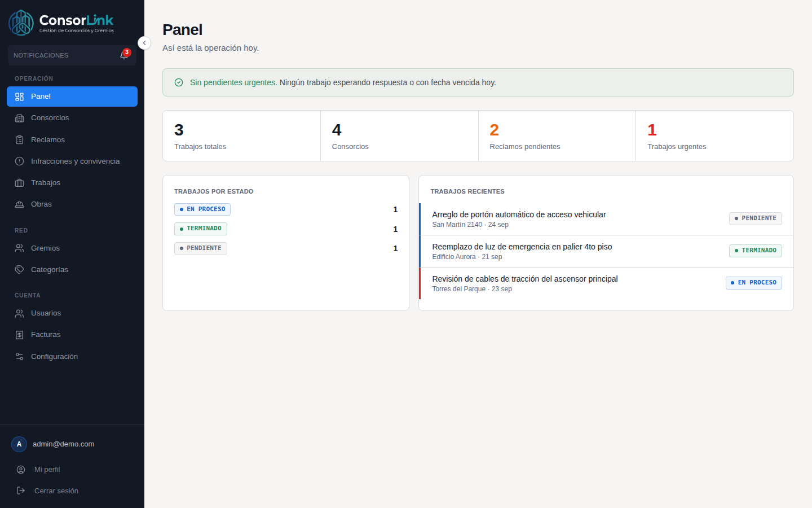Viewport: 812px width, 508px height.
Task: Click the Mi perfil user icon
Action: click(21, 470)
